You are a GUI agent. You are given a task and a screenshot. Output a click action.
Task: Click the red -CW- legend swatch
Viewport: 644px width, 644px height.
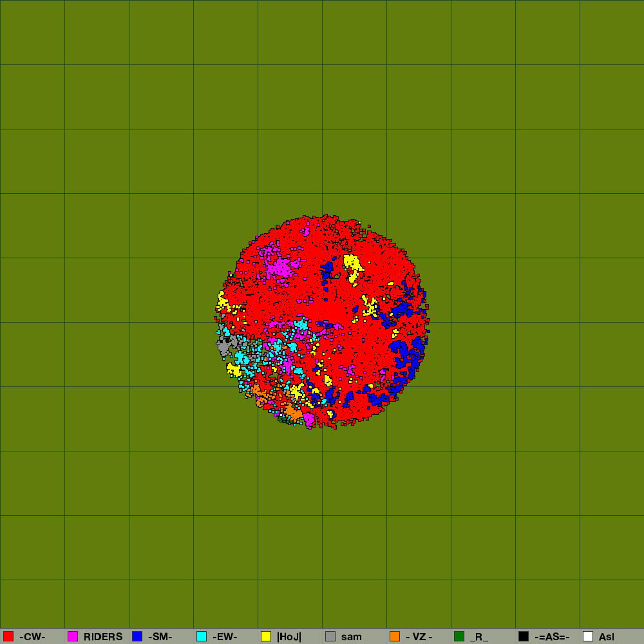(x=8, y=636)
